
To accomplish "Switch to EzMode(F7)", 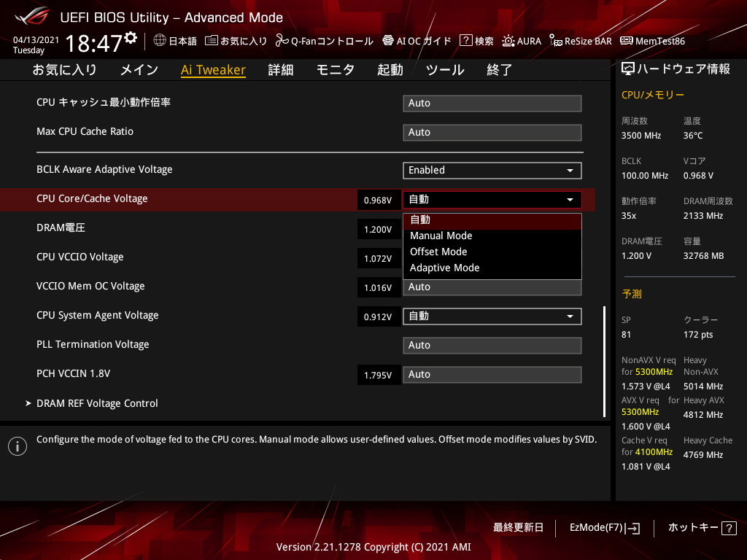I will [605, 528].
